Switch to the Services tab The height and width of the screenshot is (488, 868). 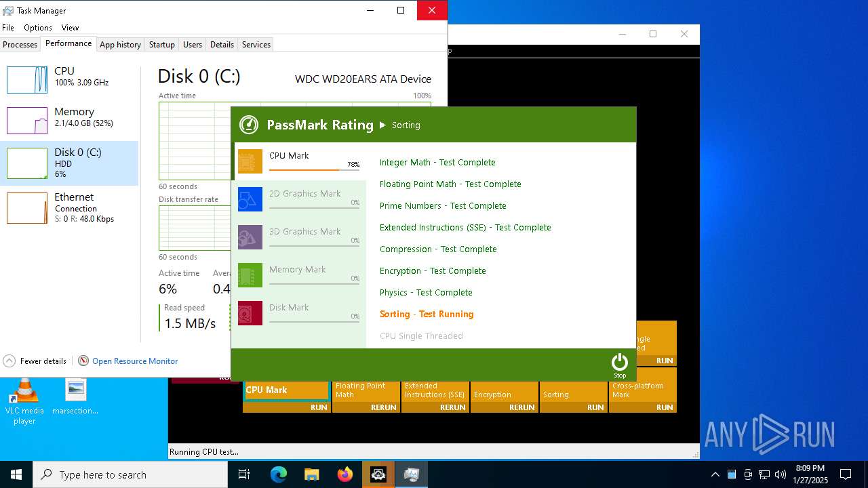[256, 45]
